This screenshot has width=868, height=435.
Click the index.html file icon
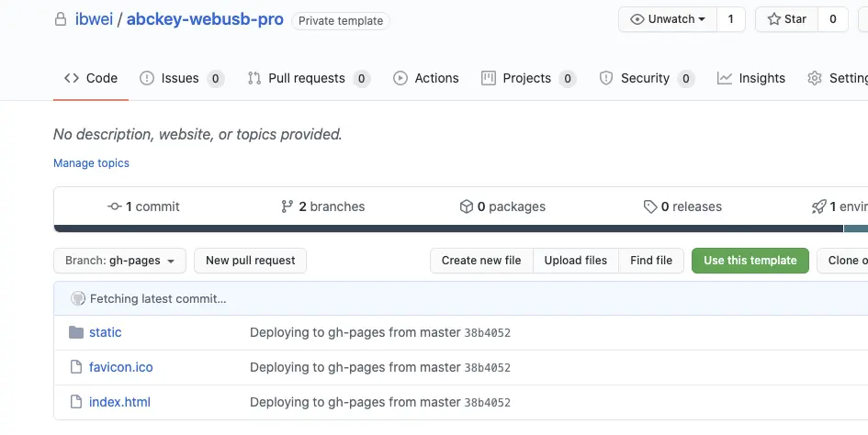coord(76,402)
